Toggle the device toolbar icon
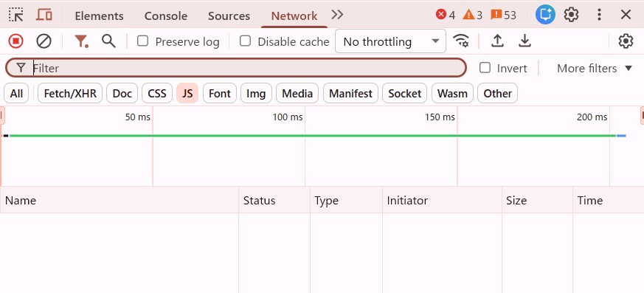 [44, 15]
